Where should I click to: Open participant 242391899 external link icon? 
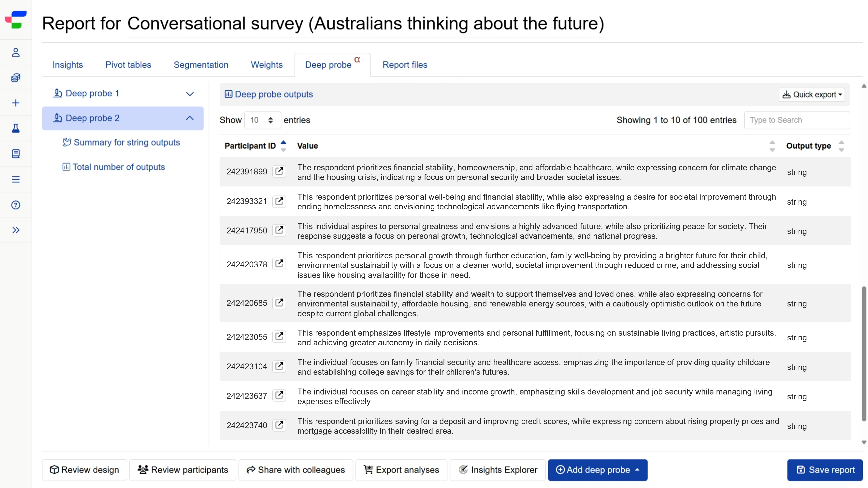coord(279,171)
